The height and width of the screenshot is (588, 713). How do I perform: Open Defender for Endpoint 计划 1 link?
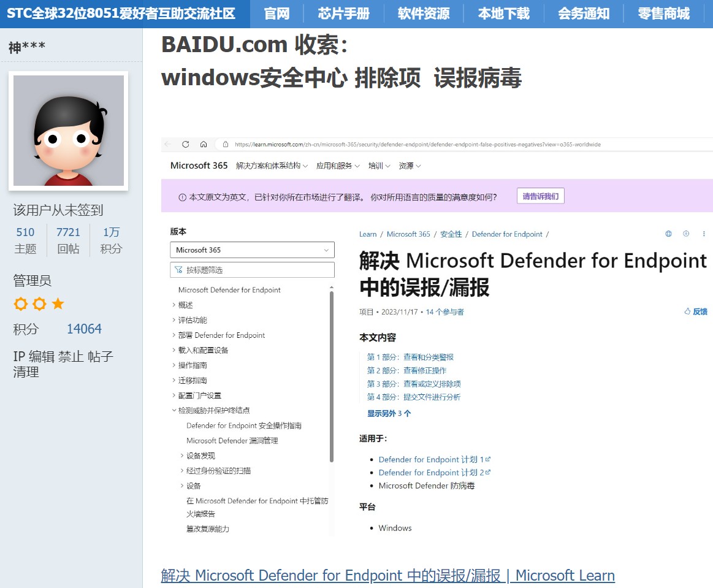(434, 459)
